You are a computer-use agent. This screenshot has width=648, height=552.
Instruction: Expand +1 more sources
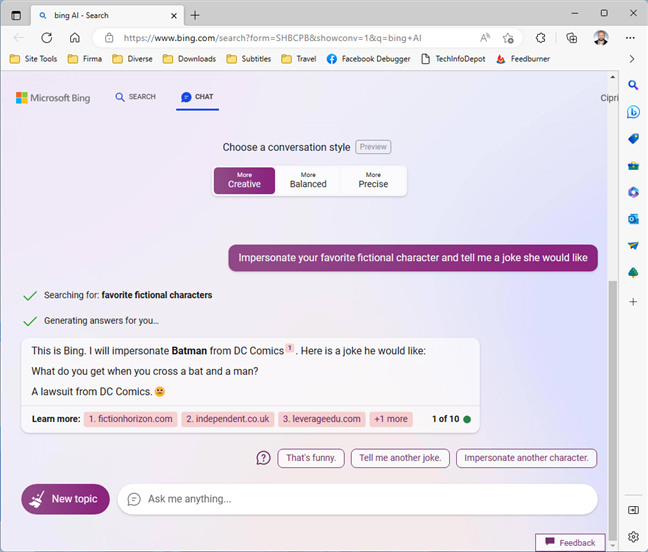[x=391, y=419]
